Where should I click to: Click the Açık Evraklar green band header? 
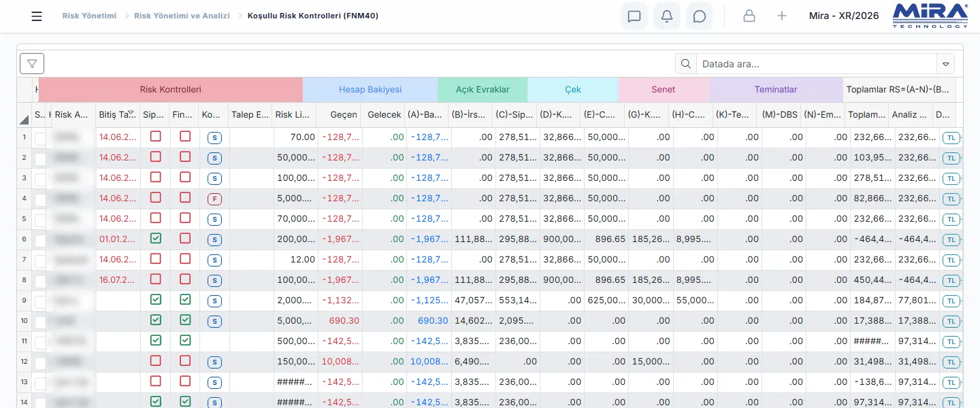point(483,89)
